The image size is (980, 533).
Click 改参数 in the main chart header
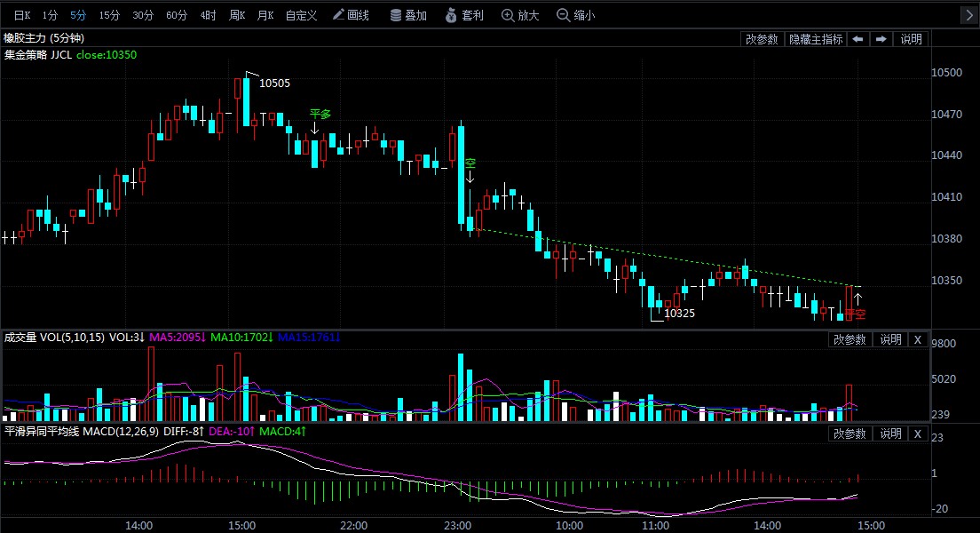[x=762, y=39]
